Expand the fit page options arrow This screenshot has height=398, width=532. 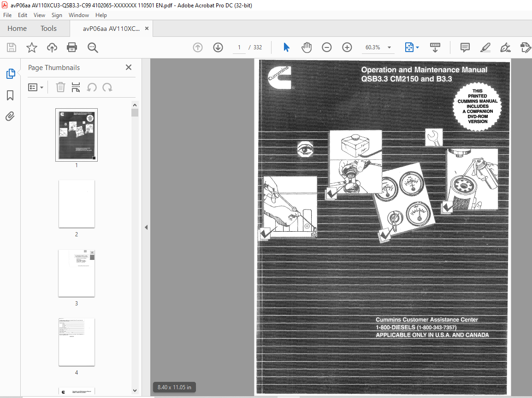417,47
